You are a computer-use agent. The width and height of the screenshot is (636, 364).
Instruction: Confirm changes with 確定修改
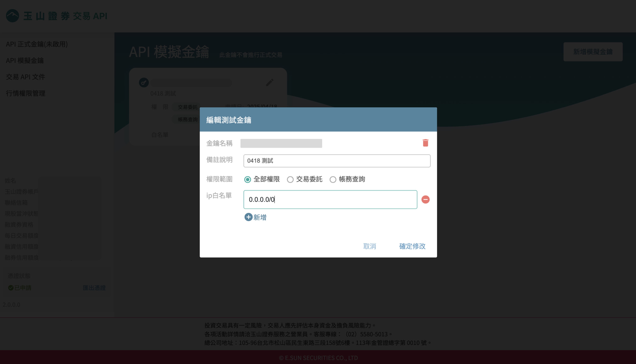[412, 246]
